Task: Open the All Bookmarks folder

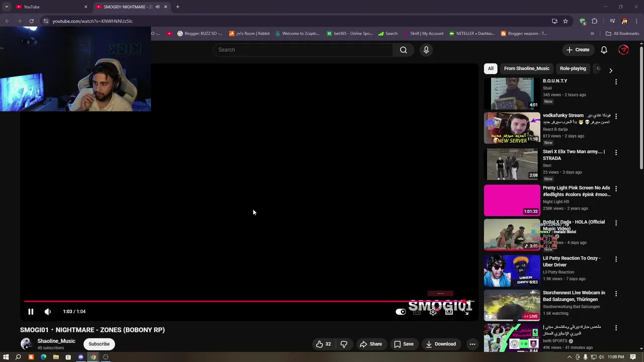Action: point(622,34)
